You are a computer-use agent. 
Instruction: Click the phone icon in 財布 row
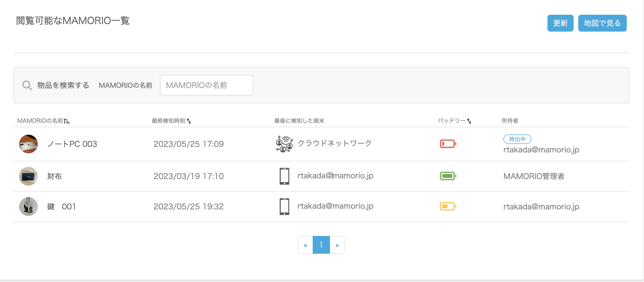click(x=284, y=176)
